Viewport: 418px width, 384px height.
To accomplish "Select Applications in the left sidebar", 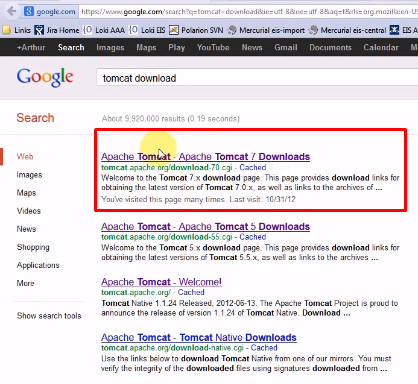I will point(38,265).
